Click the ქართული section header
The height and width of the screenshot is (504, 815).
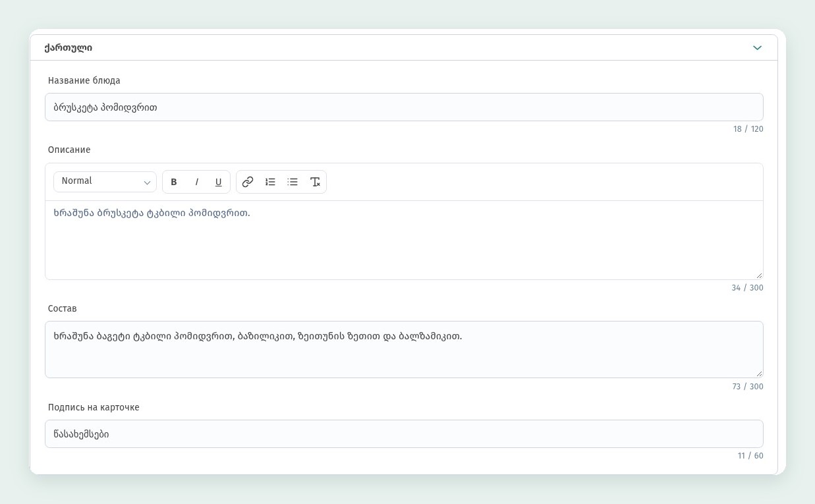click(404, 47)
